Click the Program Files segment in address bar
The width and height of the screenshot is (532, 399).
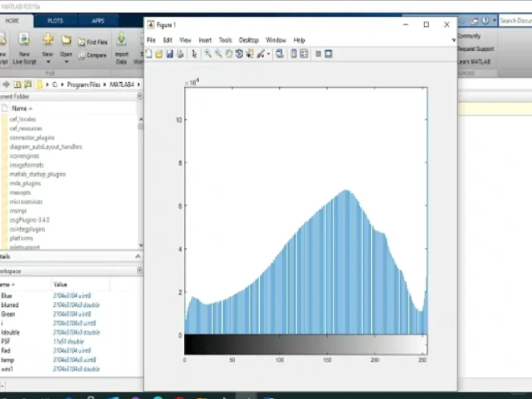[x=84, y=85]
